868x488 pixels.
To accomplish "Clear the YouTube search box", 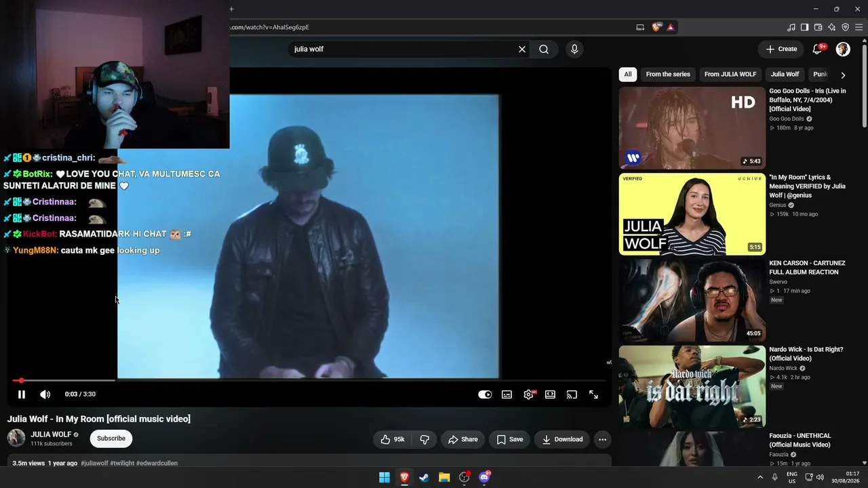I will [522, 49].
